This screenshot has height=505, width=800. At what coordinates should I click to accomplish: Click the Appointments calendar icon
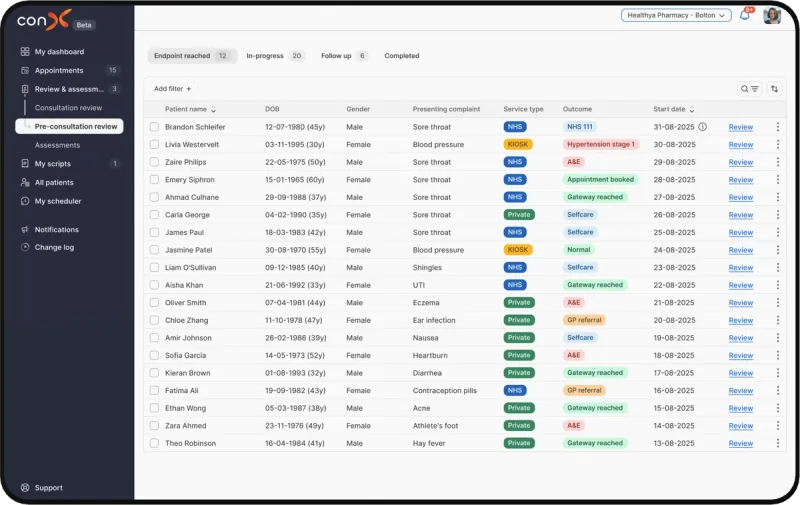(24, 70)
